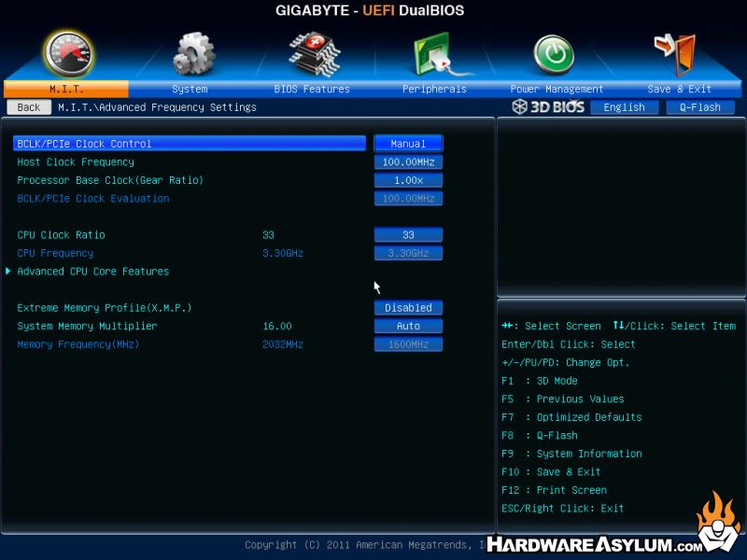Click the F12 : Print Screen help line
The image size is (747, 560).
coord(554,490)
